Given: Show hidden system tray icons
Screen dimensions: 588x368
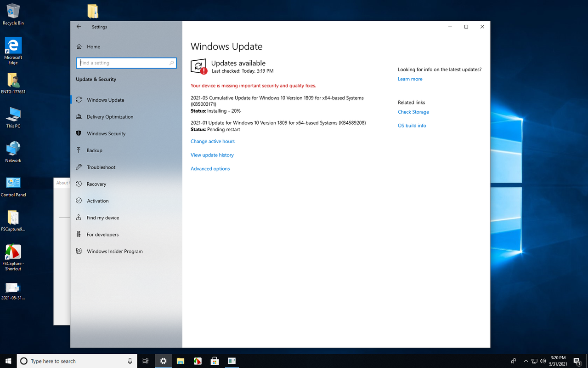Looking at the screenshot, I should pyautogui.click(x=526, y=361).
